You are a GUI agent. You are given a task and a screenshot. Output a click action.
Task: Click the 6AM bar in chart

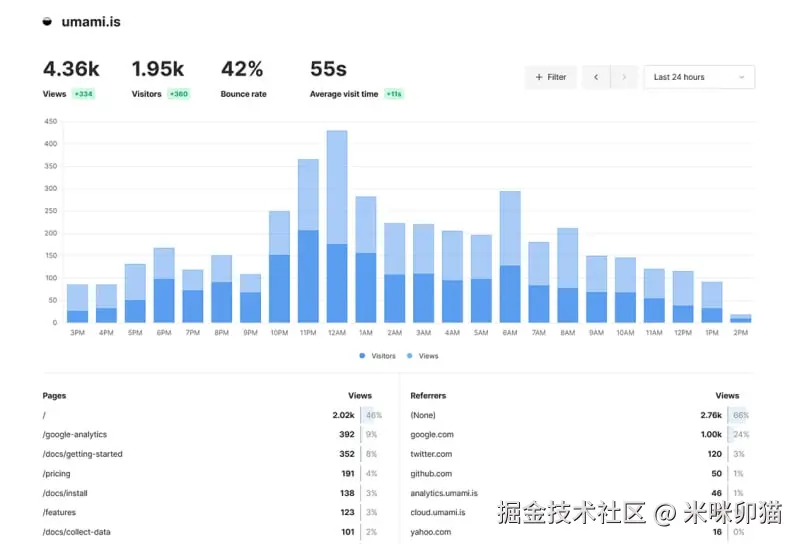510,257
